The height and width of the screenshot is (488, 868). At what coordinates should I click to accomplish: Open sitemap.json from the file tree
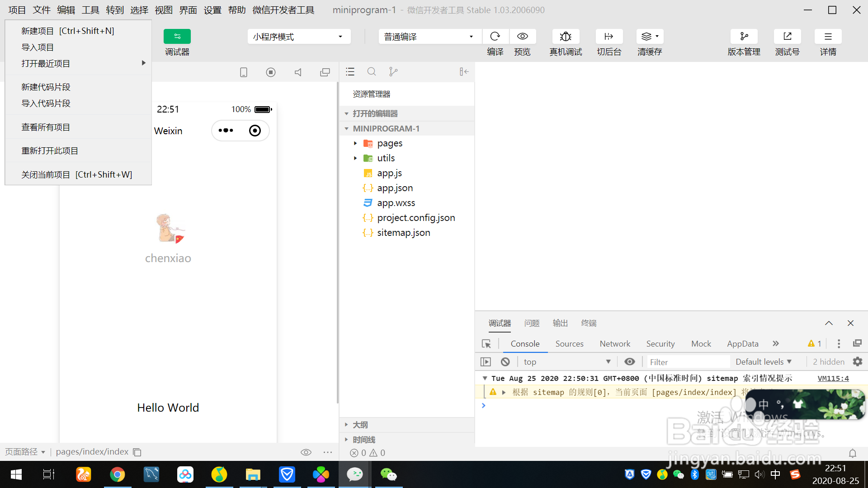click(403, 232)
